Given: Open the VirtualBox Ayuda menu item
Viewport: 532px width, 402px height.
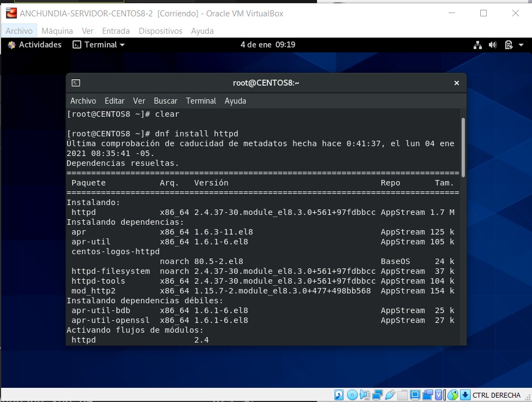Looking at the screenshot, I should (x=202, y=31).
